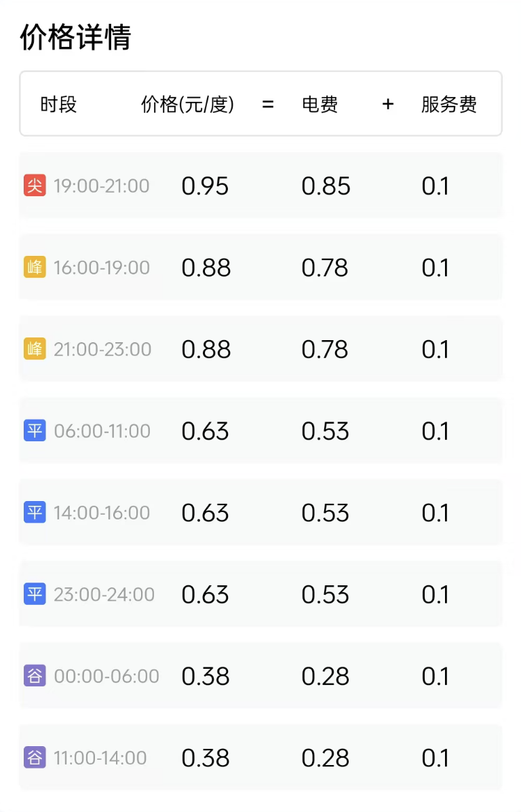Click the purple 谷 icon beside 00:00-06:00
The image size is (521, 812).
35,676
